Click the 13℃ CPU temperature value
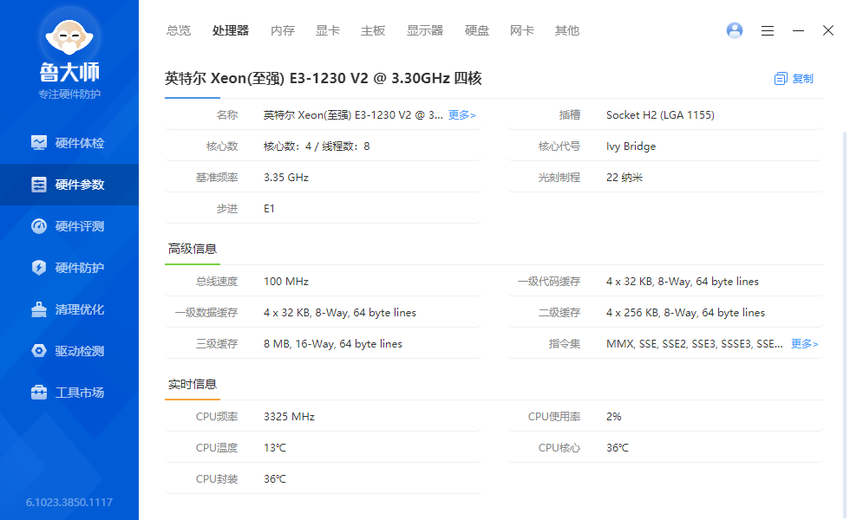The width and height of the screenshot is (850, 520). pos(275,448)
